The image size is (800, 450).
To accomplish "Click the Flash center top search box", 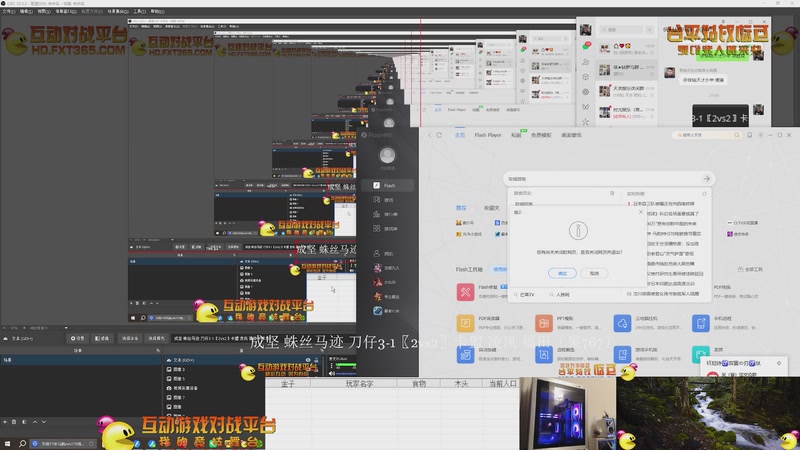I will pyautogui.click(x=707, y=135).
